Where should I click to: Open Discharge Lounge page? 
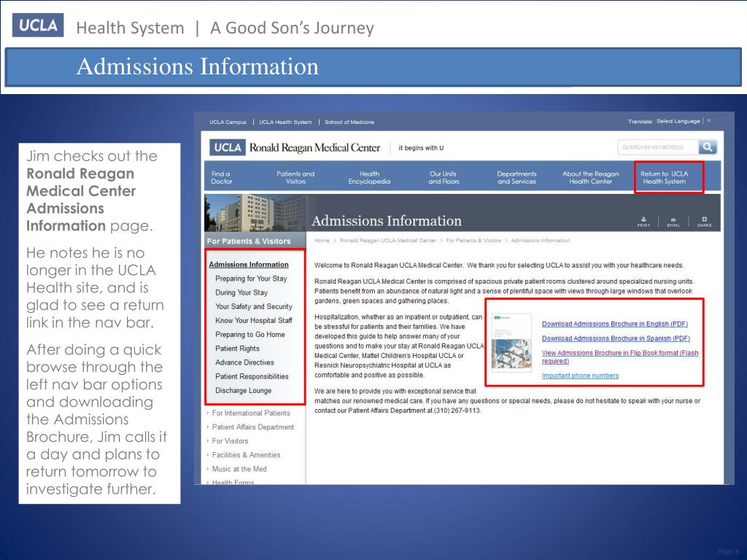point(244,391)
